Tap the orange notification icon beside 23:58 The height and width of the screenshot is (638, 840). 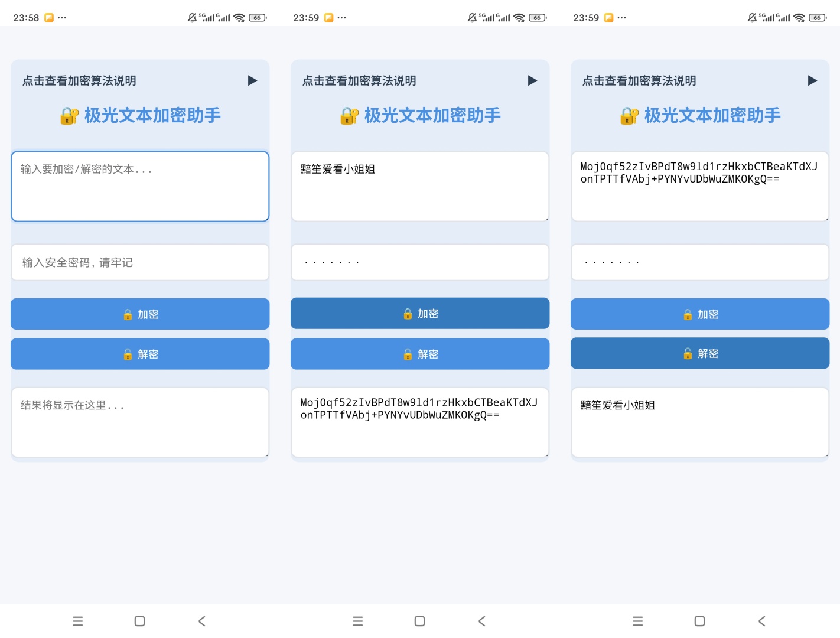49,18
